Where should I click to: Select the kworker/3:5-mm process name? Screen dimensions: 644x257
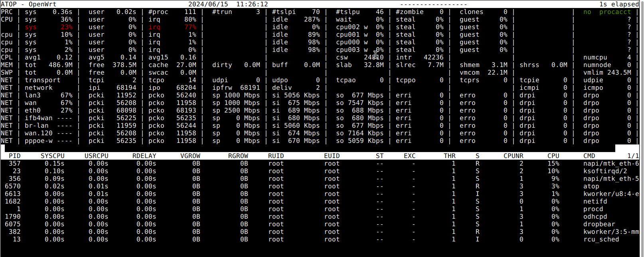click(611, 232)
